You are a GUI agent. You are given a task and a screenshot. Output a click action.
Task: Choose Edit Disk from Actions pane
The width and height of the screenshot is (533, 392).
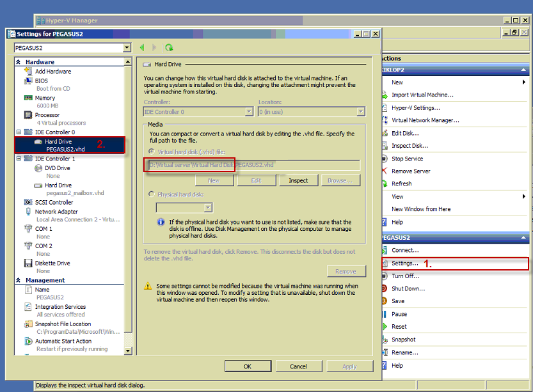click(x=405, y=133)
